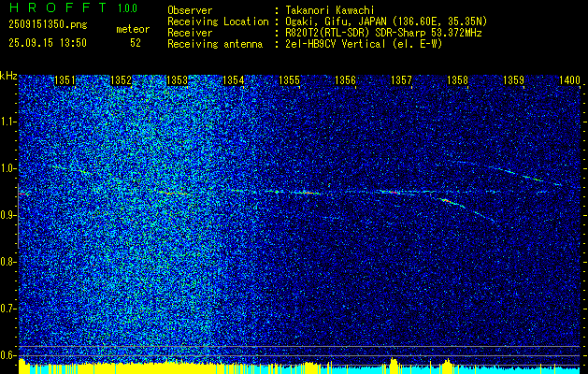Click the 1359 time axis marker
Image resolution: width=588 pixels, height=374 pixels.
pos(514,80)
